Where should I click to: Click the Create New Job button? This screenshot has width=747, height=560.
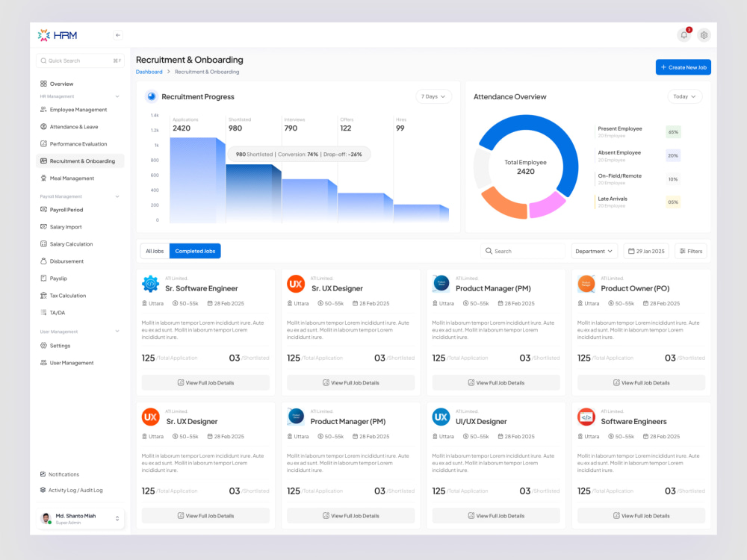(684, 67)
